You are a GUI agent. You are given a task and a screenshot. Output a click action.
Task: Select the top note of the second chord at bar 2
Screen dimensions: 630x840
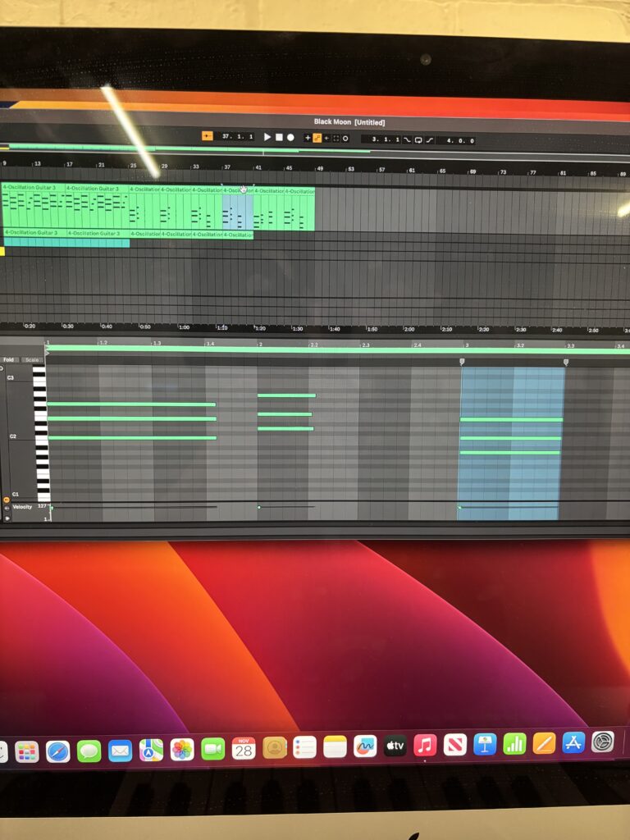(286, 395)
